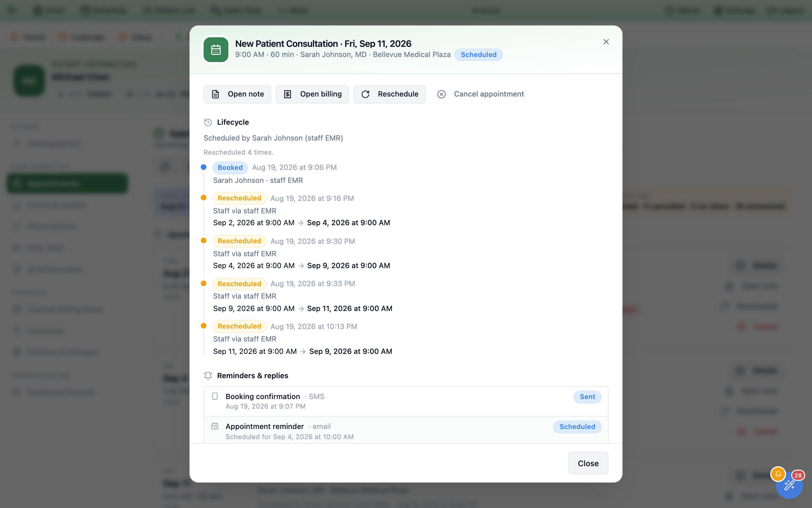Image resolution: width=812 pixels, height=508 pixels.
Task: Click 'Scheduled for Sep 4, 2026 at 10:00 AM' text
Action: point(290,437)
